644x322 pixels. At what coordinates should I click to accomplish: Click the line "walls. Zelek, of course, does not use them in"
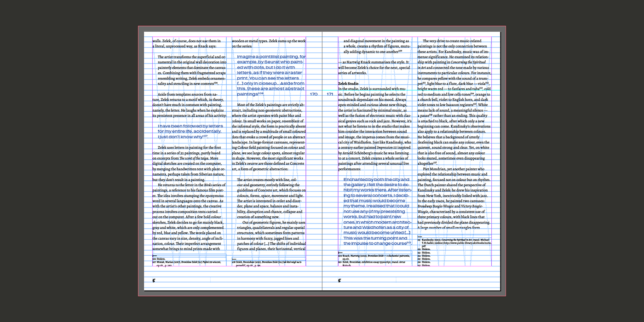tap(187, 41)
